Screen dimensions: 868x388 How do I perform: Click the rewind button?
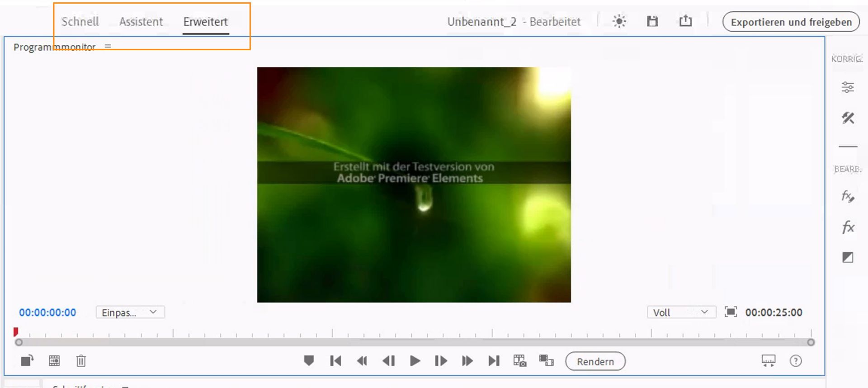point(362,361)
